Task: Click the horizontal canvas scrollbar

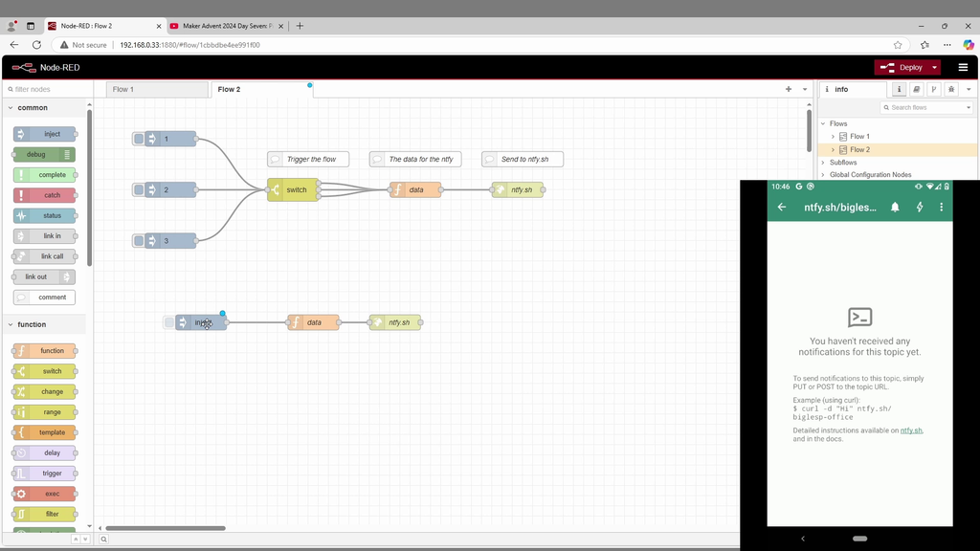Action: (166, 528)
